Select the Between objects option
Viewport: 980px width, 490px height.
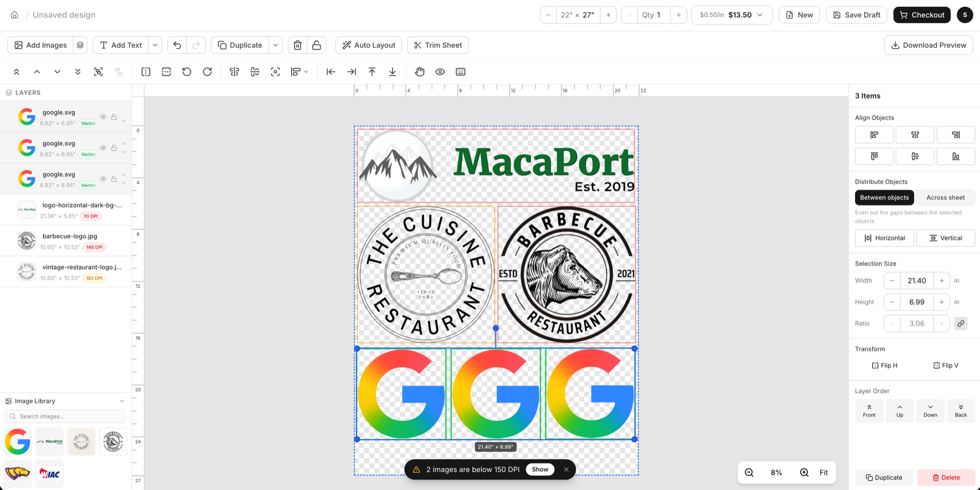[x=884, y=198]
